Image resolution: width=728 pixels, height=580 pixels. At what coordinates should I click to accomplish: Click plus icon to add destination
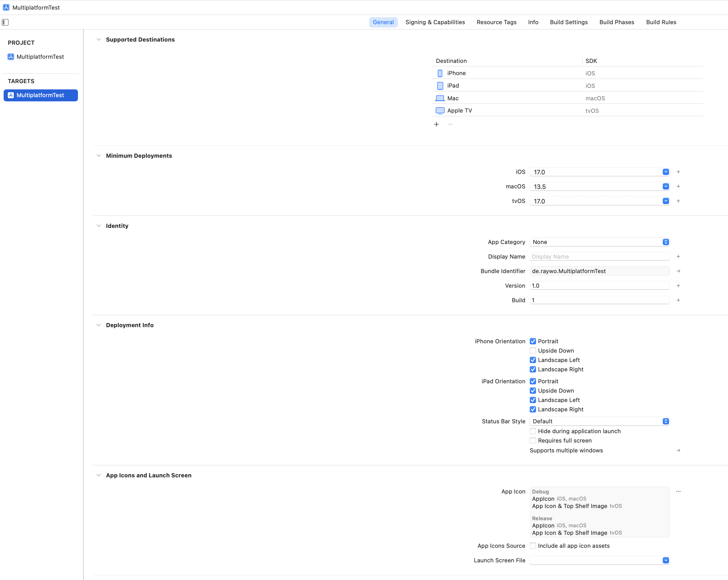pyautogui.click(x=436, y=124)
